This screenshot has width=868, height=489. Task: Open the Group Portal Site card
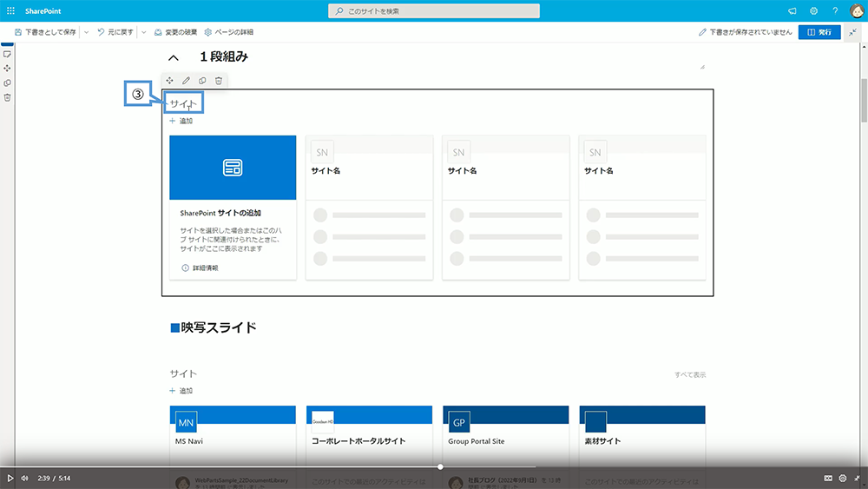505,438
